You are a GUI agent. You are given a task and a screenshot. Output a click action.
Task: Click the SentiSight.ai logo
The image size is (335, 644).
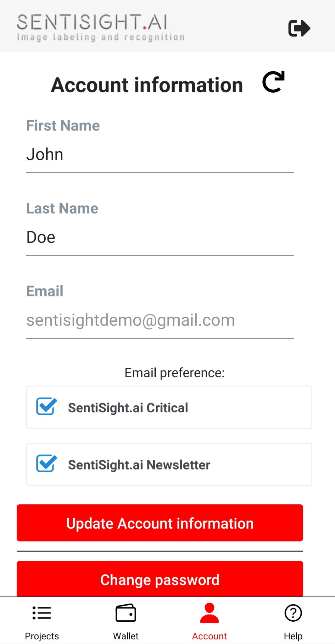(101, 28)
